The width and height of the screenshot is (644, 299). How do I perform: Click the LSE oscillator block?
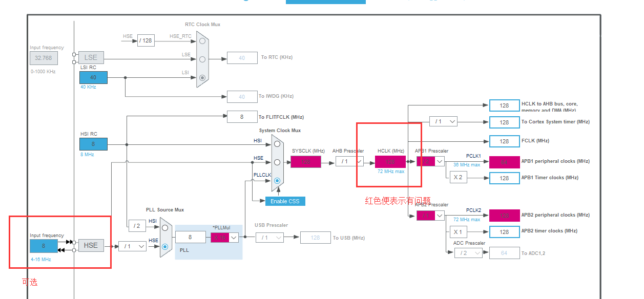(91, 57)
